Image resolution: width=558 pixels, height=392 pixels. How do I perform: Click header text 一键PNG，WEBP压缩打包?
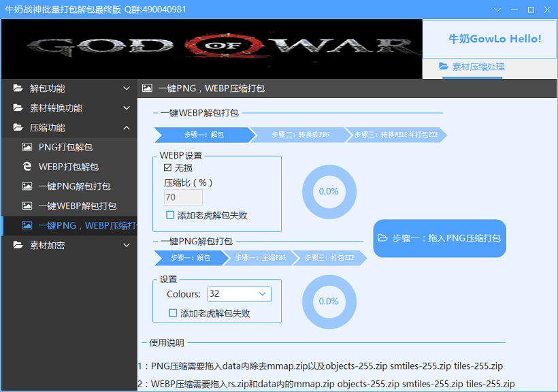[x=212, y=88]
